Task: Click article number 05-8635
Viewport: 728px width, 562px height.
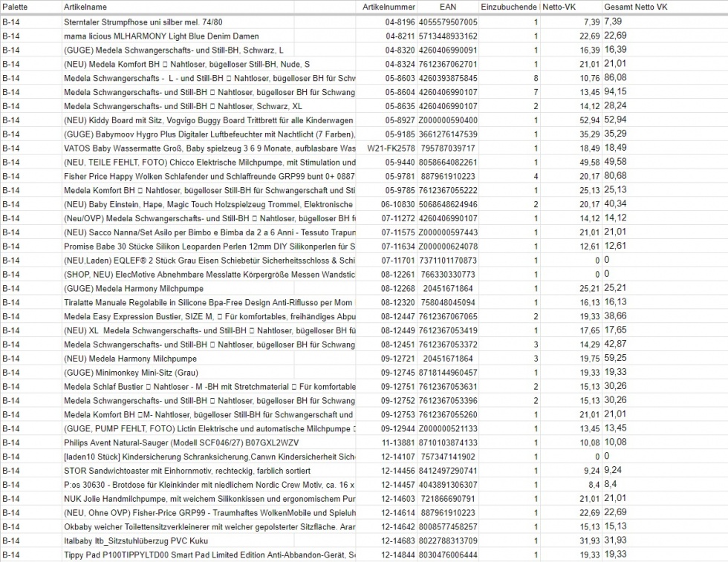Action: tap(400, 106)
